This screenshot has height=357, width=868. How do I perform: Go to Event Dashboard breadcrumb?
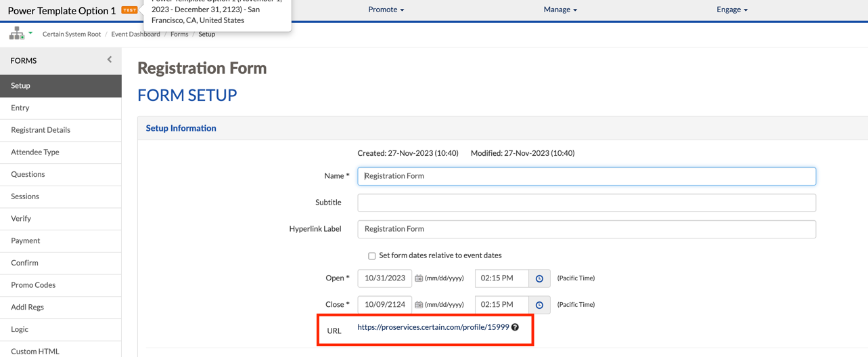(x=136, y=34)
